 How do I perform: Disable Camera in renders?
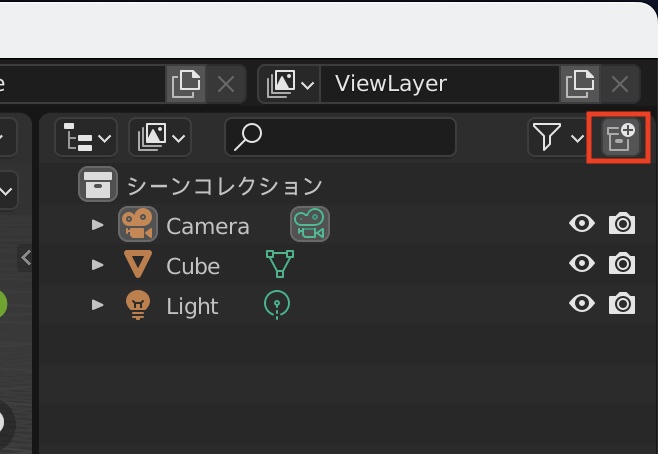coord(622,224)
